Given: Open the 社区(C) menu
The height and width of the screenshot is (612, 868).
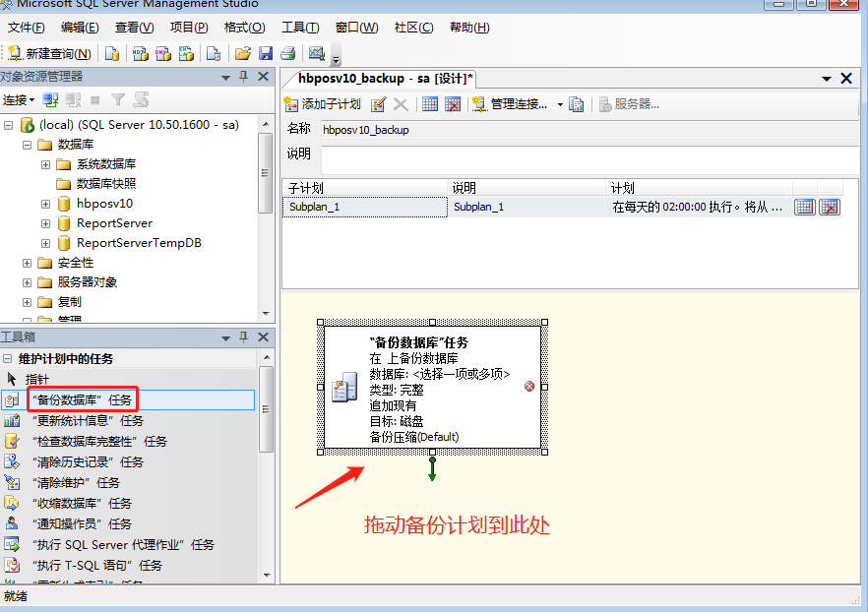Looking at the screenshot, I should (413, 28).
